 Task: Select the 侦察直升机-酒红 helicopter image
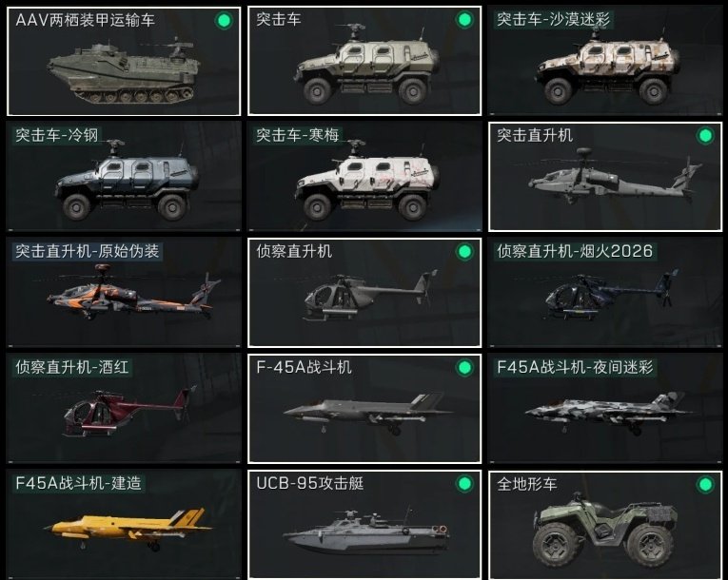[128, 412]
